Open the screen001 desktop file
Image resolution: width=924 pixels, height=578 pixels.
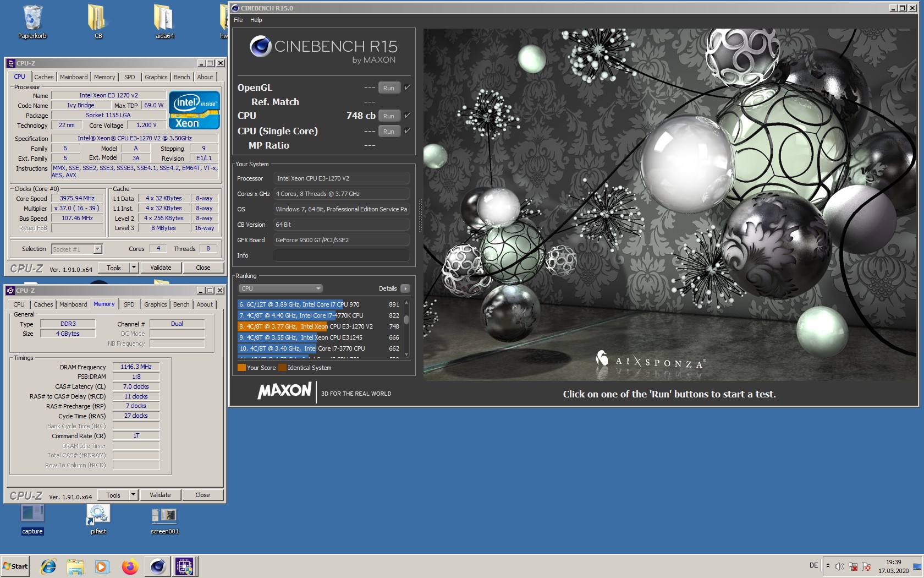(x=164, y=520)
